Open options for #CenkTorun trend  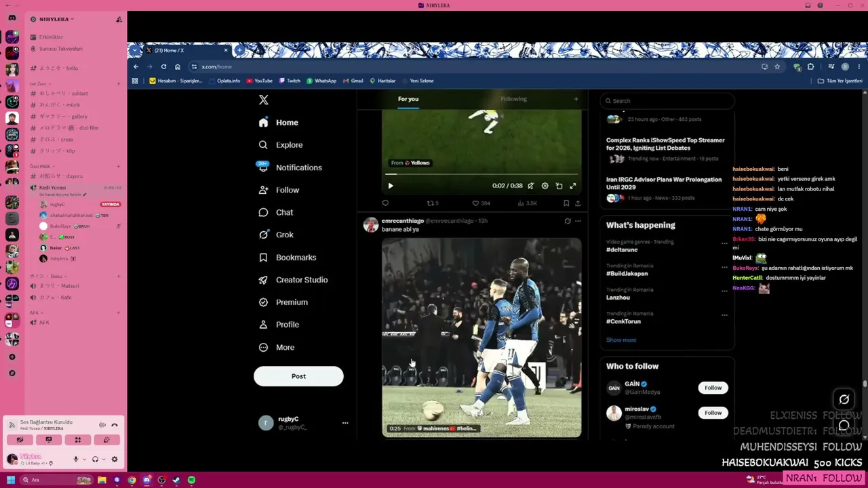click(724, 315)
